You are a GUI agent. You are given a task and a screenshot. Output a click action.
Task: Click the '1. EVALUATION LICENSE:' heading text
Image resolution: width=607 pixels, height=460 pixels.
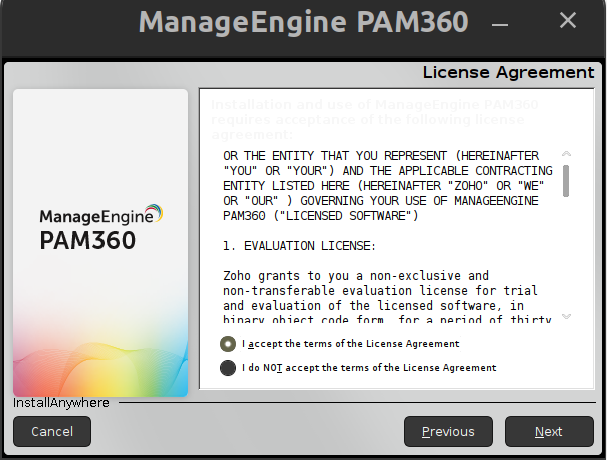(x=299, y=246)
